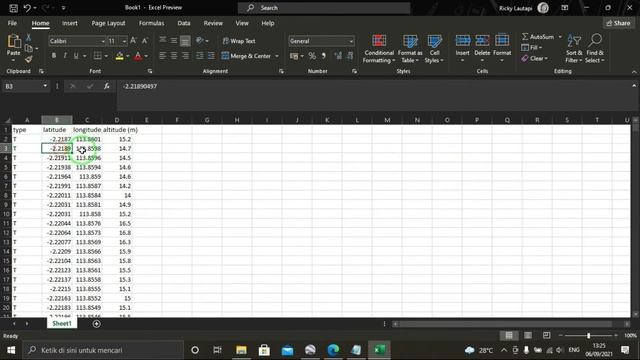Image resolution: width=640 pixels, height=360 pixels.
Task: Click in the Search box
Action: [324, 8]
